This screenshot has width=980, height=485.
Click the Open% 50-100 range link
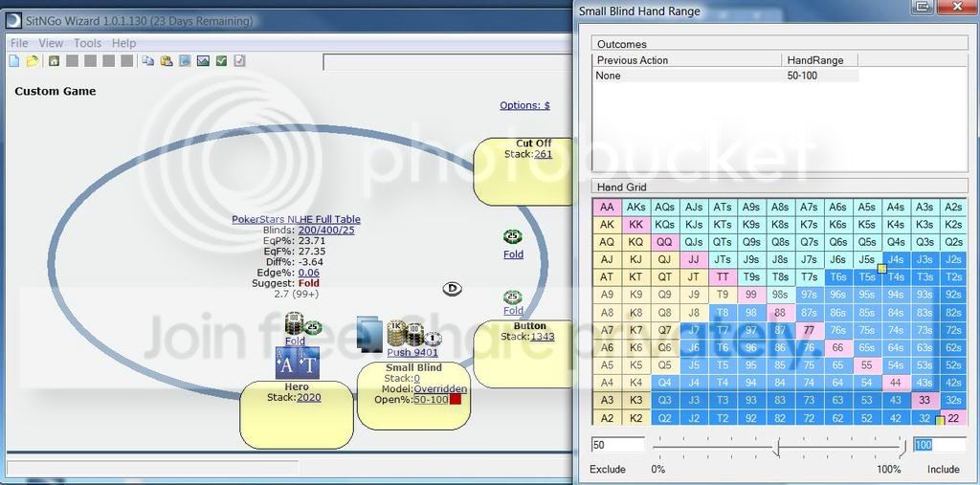pos(432,399)
